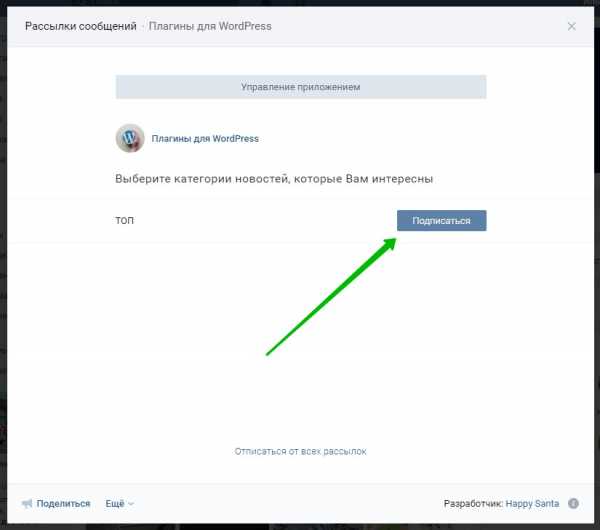Close the Рассылки сообщений dialog

pos(572,26)
